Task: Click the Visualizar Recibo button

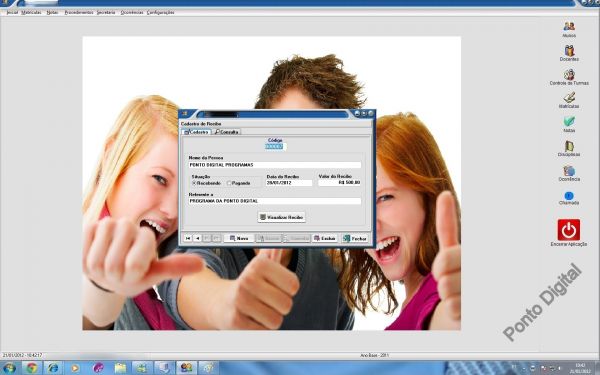Action: (282, 217)
